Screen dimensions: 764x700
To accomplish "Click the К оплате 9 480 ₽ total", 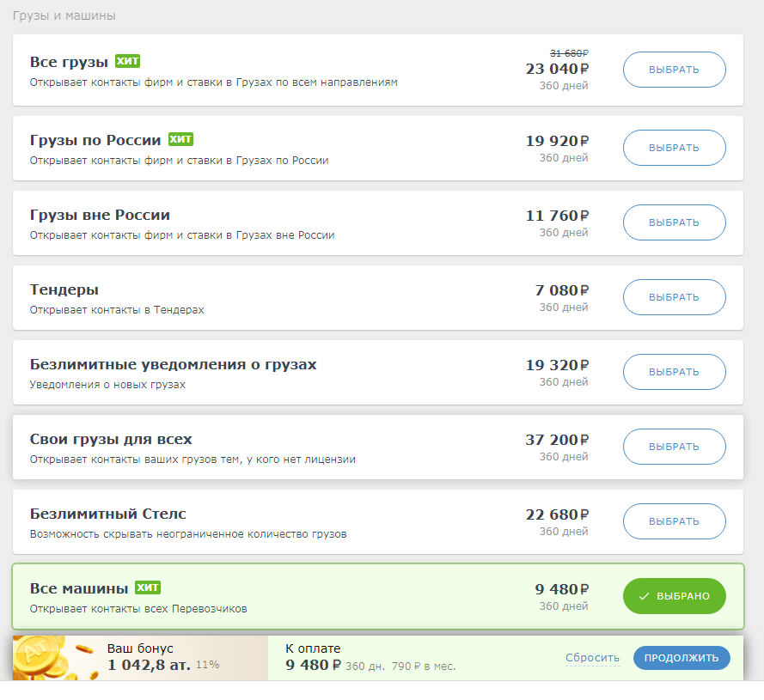I will point(313,665).
